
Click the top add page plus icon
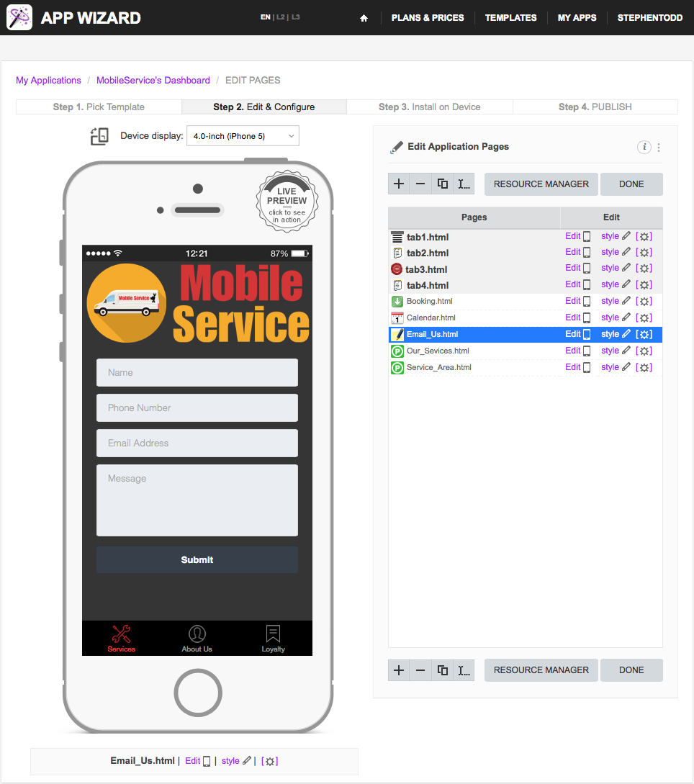[399, 184]
